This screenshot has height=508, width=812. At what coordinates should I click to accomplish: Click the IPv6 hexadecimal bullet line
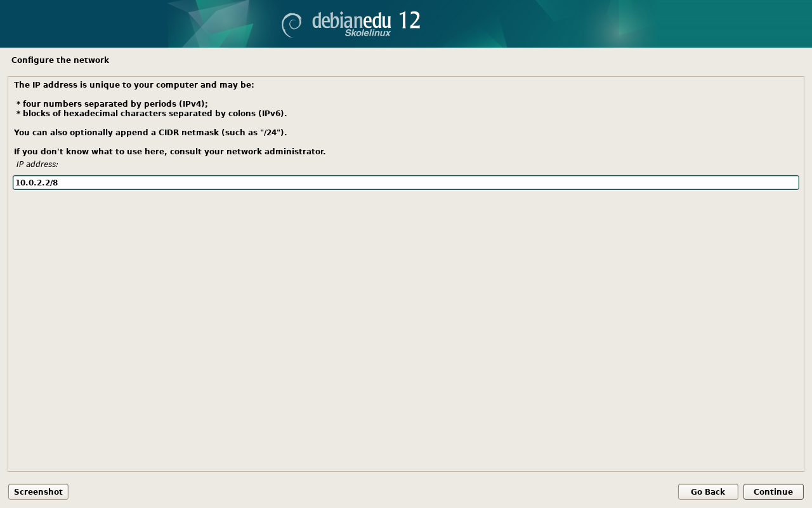[x=152, y=114]
